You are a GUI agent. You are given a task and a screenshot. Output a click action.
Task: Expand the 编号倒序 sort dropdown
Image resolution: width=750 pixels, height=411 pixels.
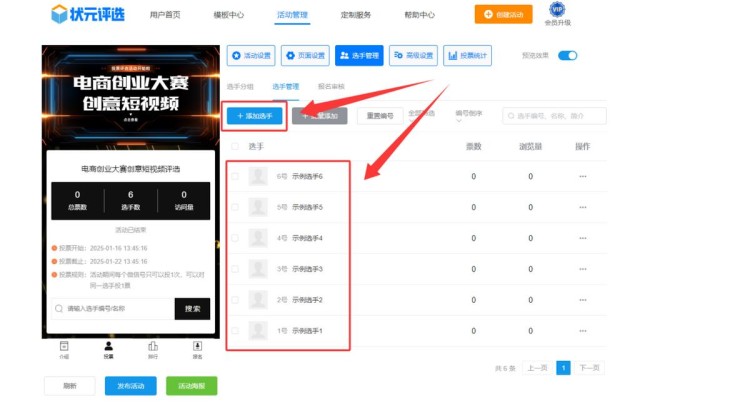tap(471, 114)
